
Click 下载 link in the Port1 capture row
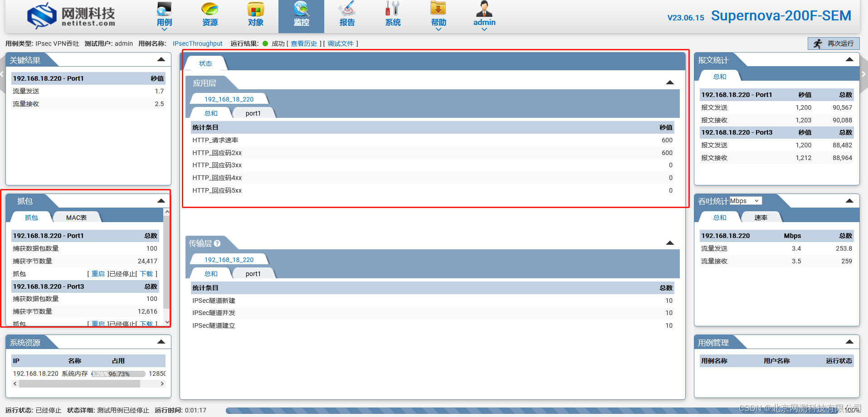click(146, 274)
